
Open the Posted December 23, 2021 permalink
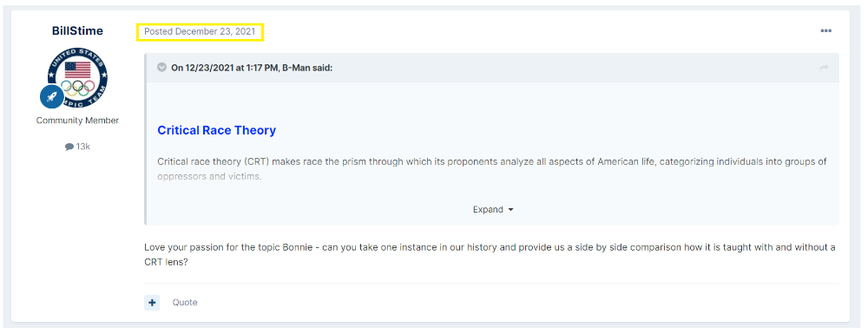[x=200, y=31]
